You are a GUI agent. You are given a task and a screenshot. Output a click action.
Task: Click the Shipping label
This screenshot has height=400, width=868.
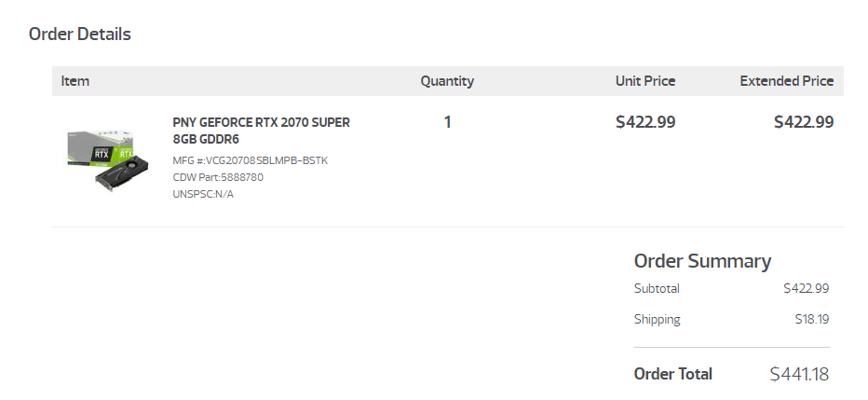[657, 319]
